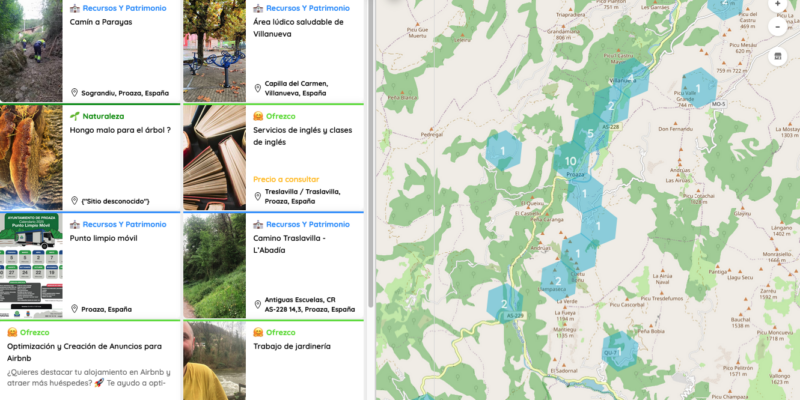
Task: Zoom in the map with the plus button
Action: point(777,5)
